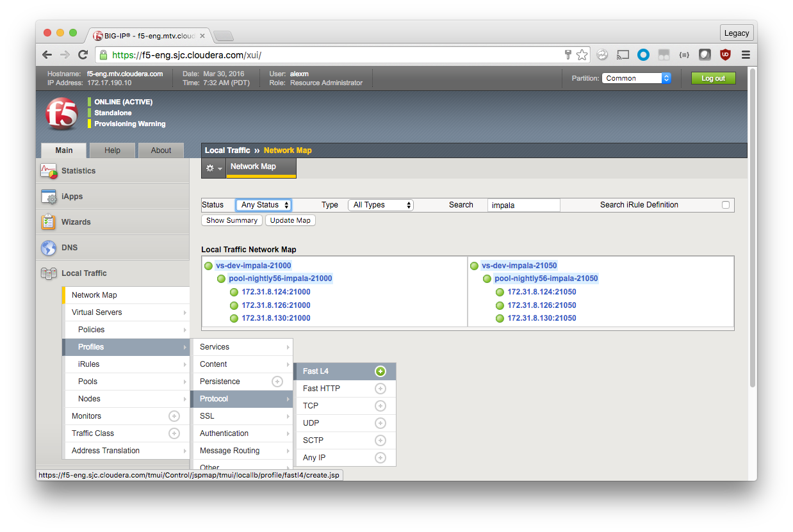Click the green Log out button
Viewport: 793px width, 532px height.
(x=713, y=78)
